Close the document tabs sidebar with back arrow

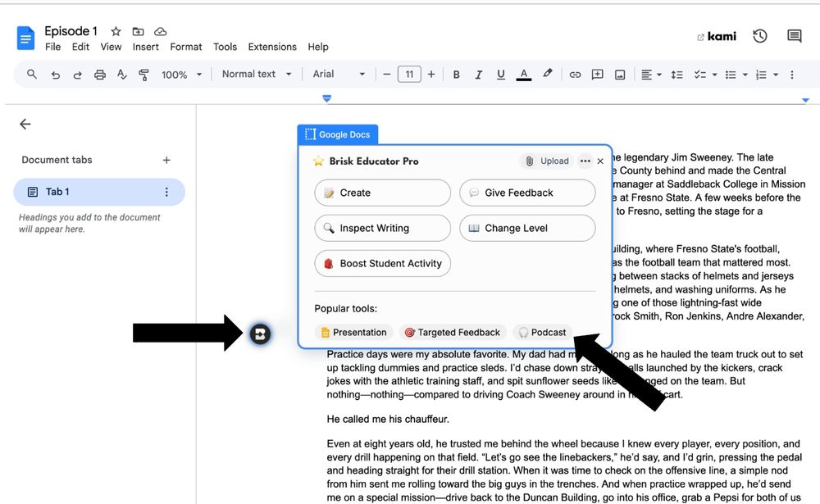[x=25, y=124]
